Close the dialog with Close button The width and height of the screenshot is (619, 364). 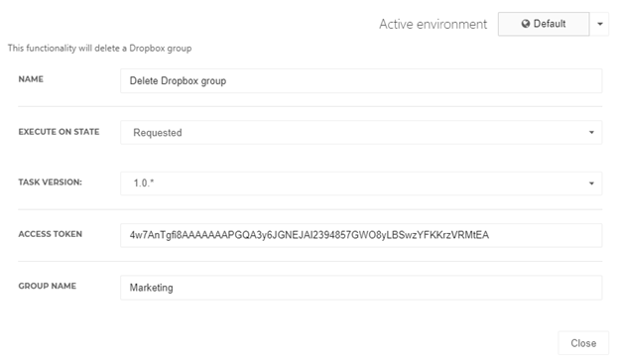pyautogui.click(x=583, y=343)
